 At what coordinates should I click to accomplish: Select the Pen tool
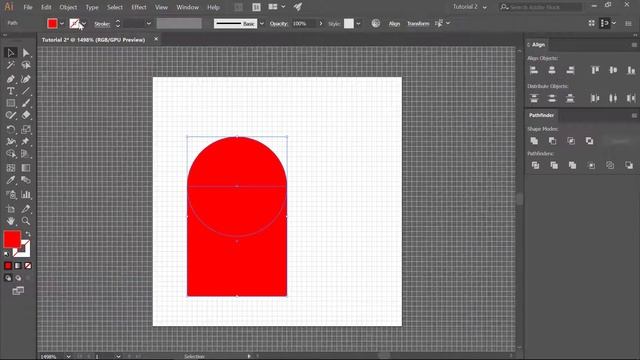click(x=11, y=79)
